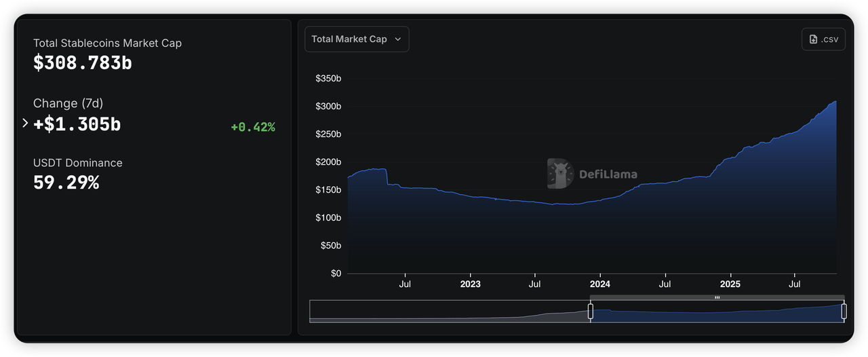
Task: Click the 2024 label on the x-axis
Action: (599, 284)
